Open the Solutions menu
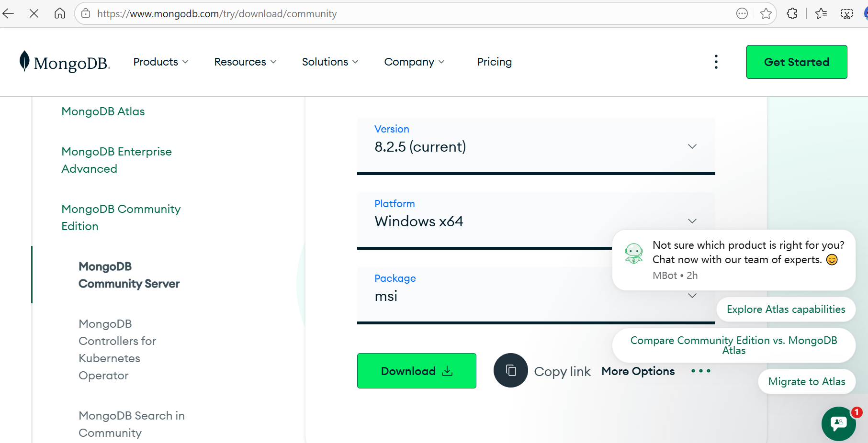 point(330,62)
